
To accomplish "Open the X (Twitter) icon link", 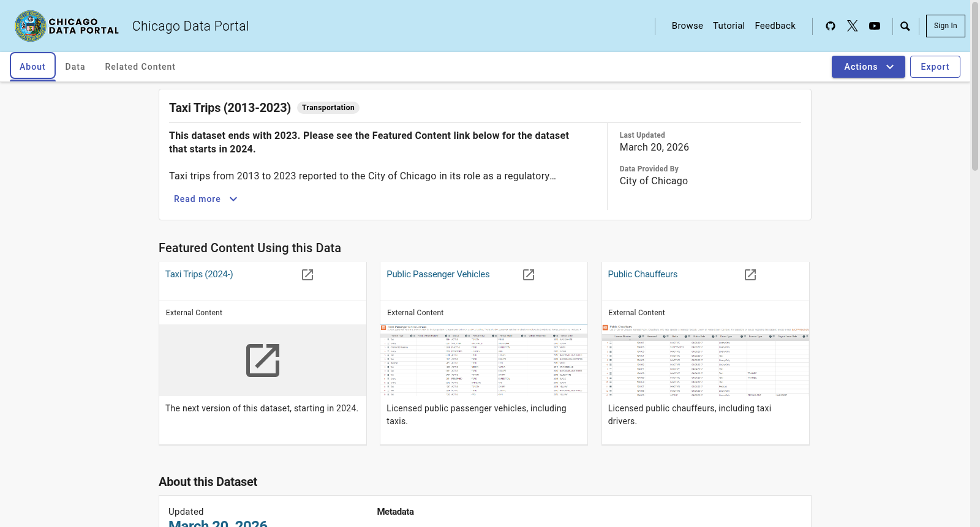I will click(x=853, y=26).
